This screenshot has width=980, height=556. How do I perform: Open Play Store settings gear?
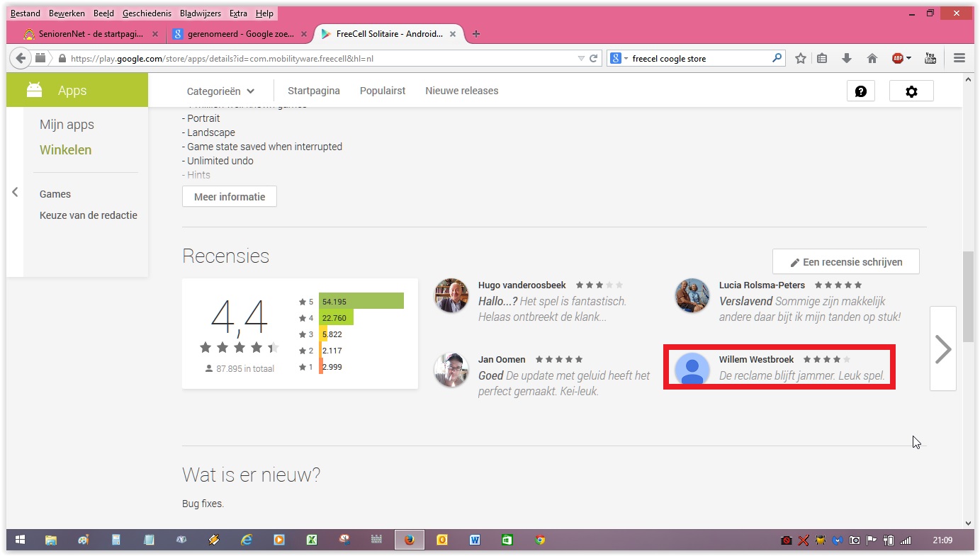click(x=911, y=91)
